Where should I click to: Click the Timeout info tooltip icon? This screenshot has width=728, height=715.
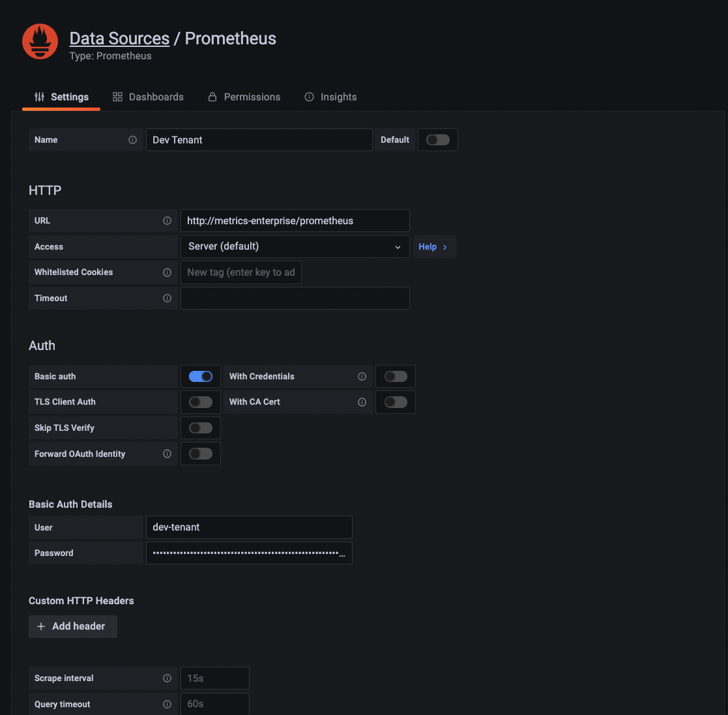167,298
